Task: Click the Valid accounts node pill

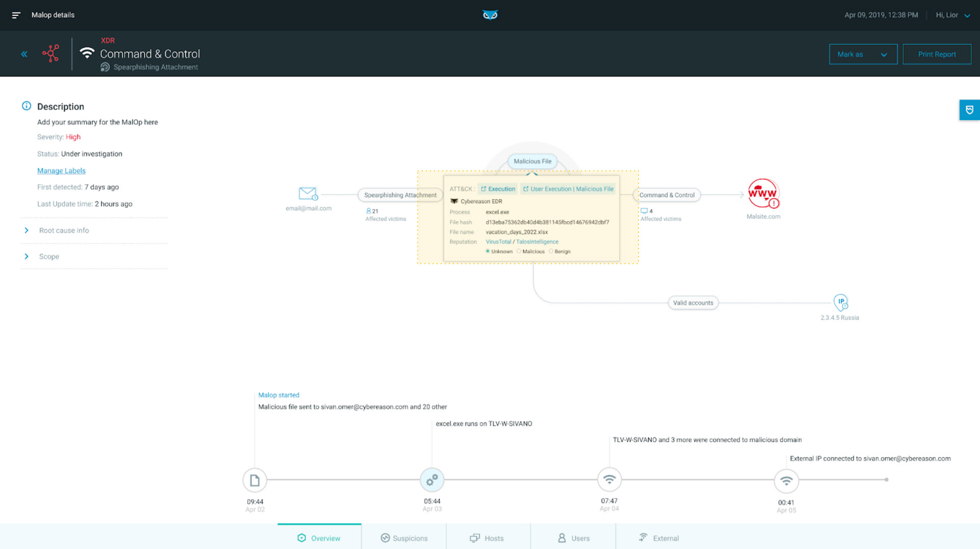Action: (x=693, y=303)
